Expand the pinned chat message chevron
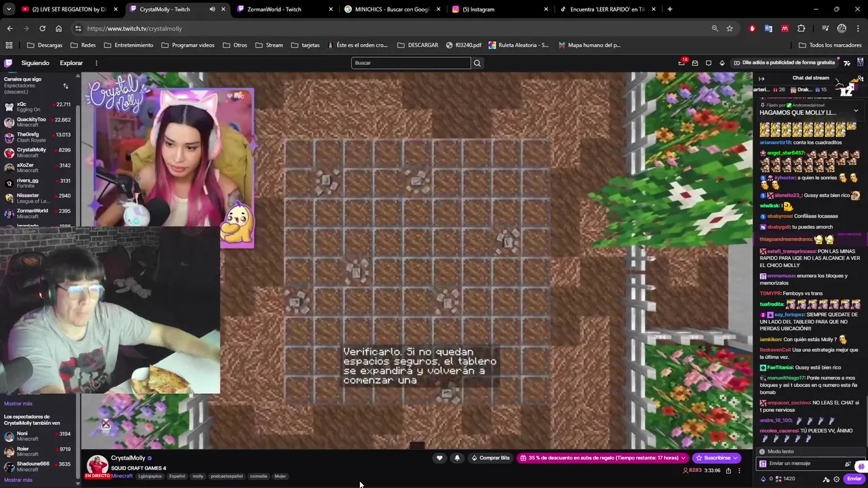The image size is (868, 488). click(856, 110)
